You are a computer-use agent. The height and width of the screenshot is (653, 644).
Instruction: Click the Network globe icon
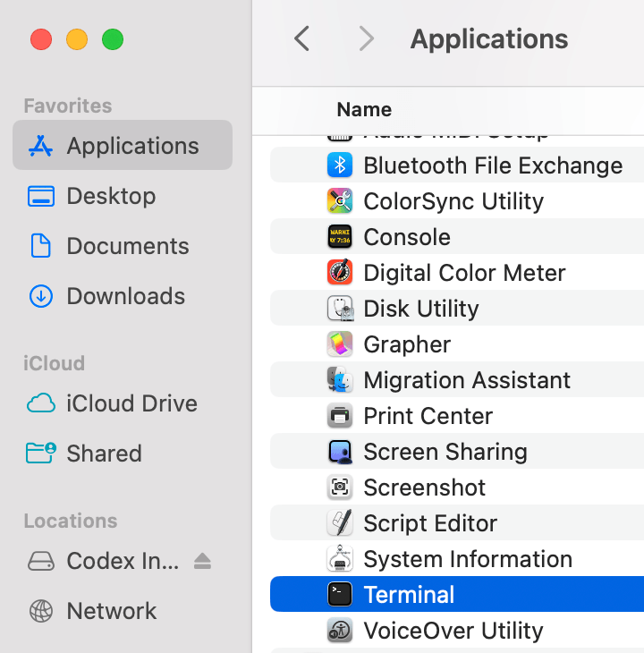point(41,611)
